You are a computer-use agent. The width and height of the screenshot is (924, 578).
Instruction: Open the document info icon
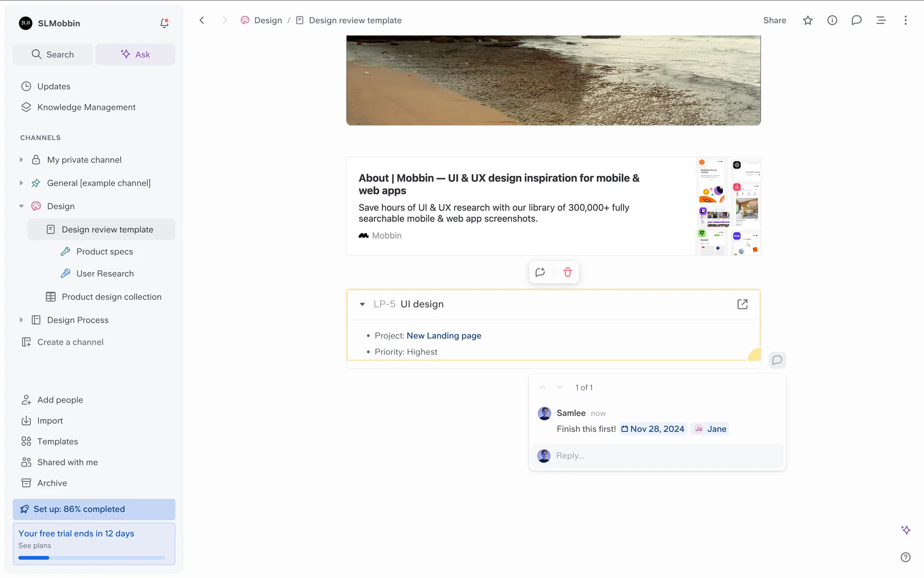pyautogui.click(x=832, y=20)
